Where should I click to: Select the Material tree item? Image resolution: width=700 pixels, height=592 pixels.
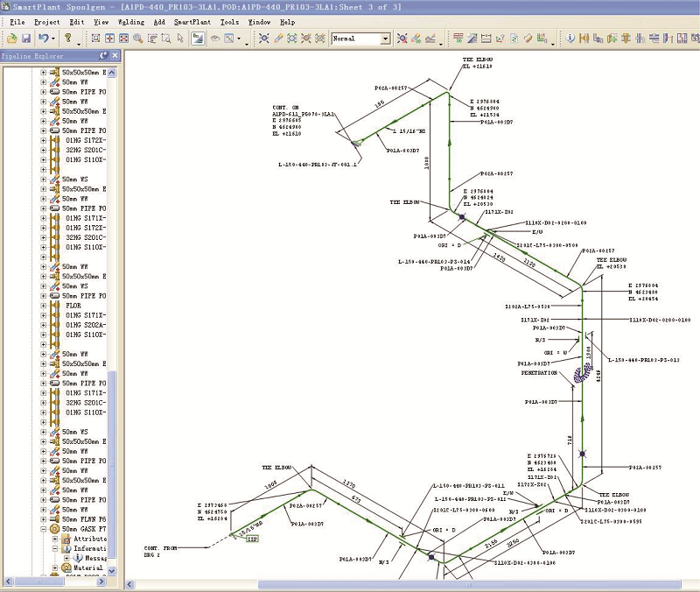tap(88, 567)
